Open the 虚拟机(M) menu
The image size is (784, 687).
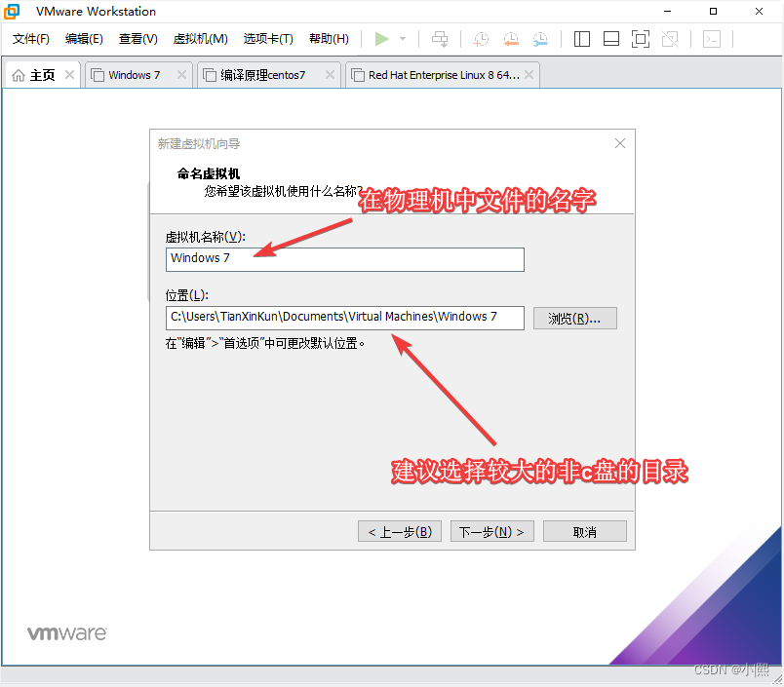[x=201, y=39]
